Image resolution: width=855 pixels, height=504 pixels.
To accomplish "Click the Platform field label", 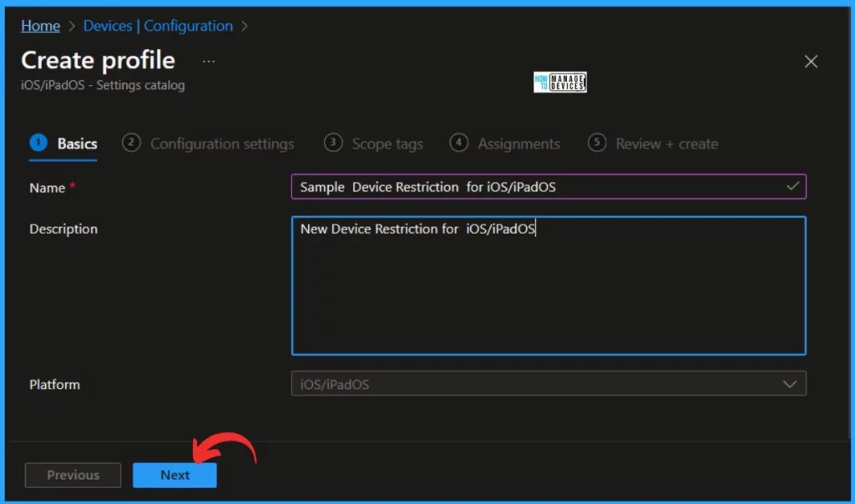I will coord(54,385).
